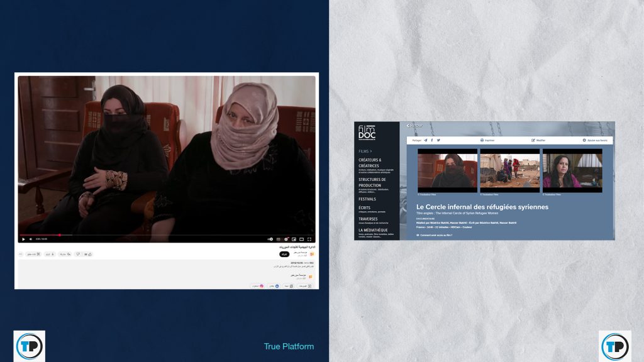Click the about chip in description
This screenshot has height=362, width=644.
click(289, 286)
